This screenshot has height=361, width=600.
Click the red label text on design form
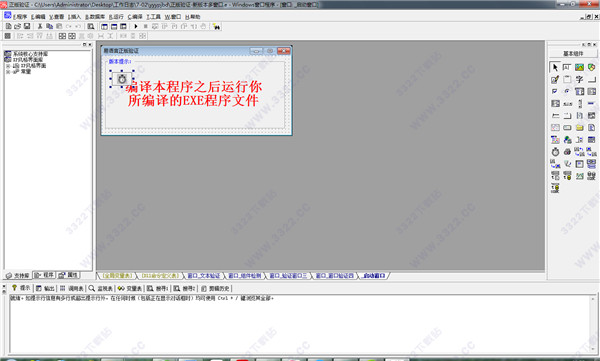pos(194,93)
